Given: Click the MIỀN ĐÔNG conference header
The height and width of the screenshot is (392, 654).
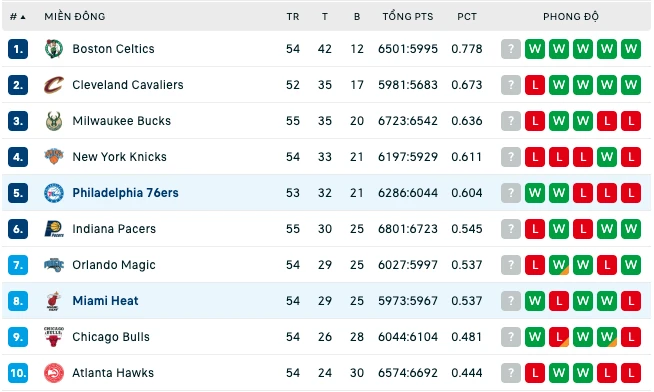Looking at the screenshot, I should [75, 17].
